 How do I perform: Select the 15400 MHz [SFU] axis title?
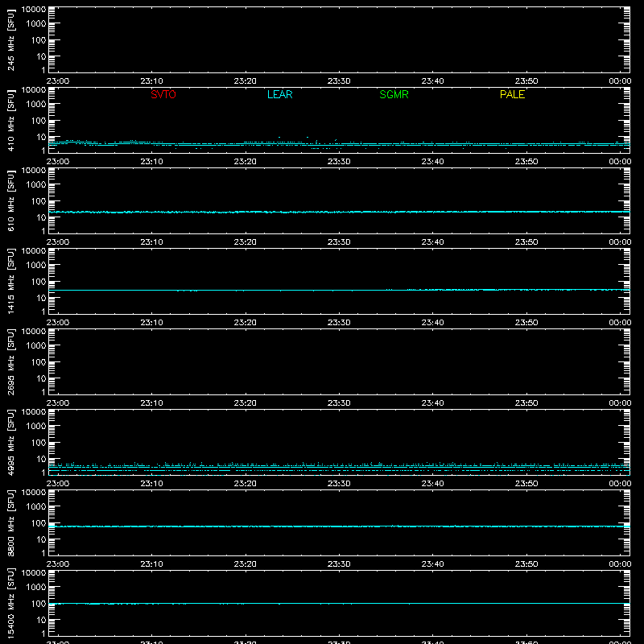click(10, 603)
